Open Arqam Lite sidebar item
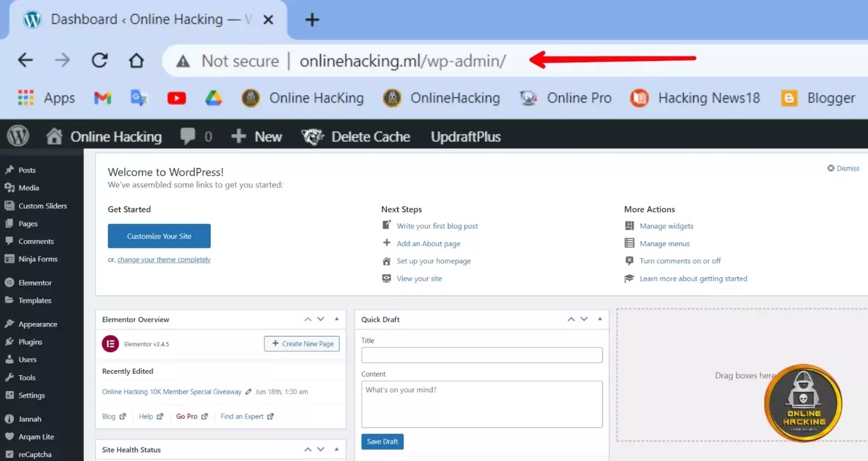This screenshot has height=461, width=868. (36, 437)
